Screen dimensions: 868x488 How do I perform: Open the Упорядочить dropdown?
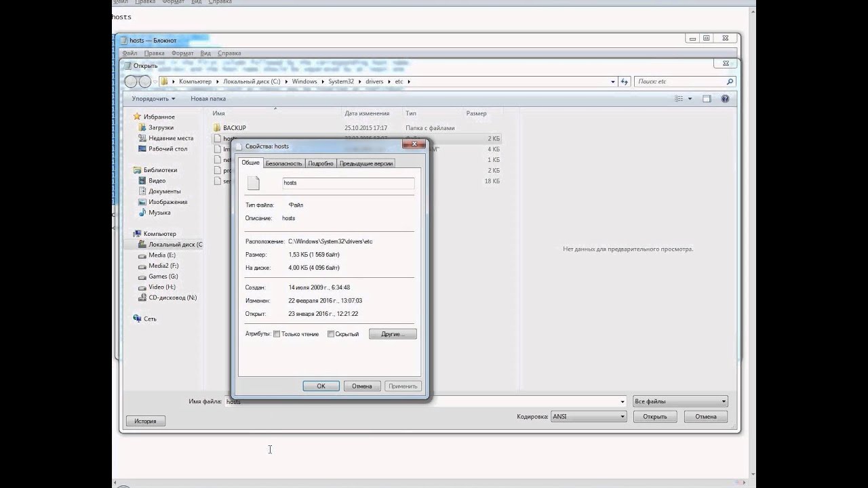pos(153,99)
